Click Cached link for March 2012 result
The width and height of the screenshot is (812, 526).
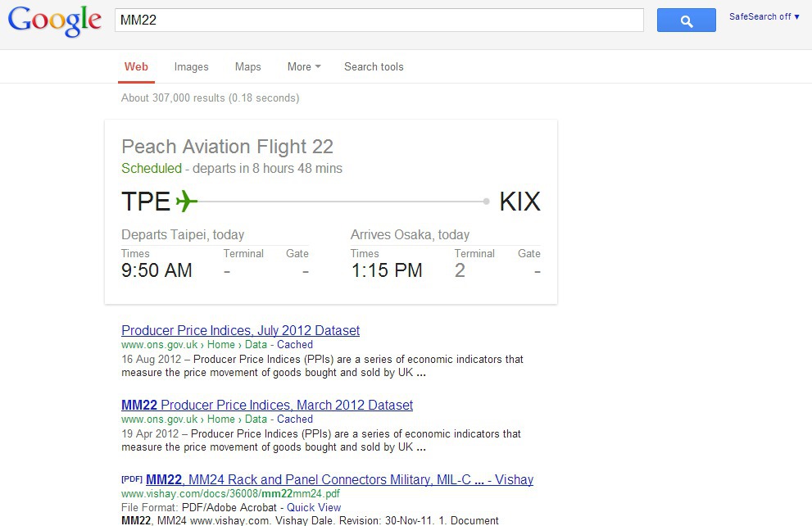tap(295, 419)
